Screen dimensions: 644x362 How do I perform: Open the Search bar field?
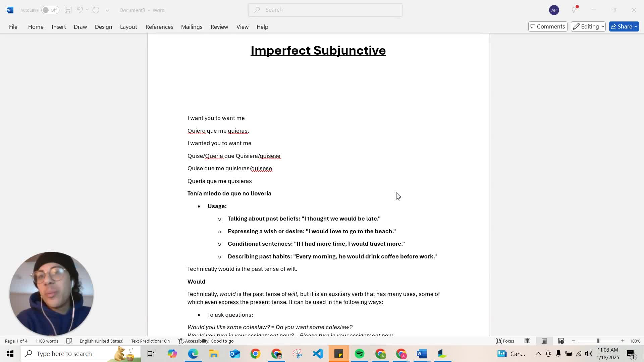[325, 10]
